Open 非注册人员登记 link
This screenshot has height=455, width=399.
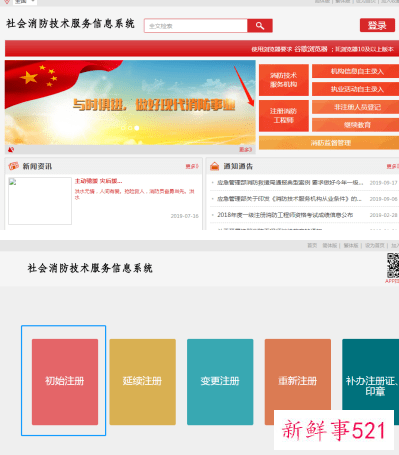357,107
